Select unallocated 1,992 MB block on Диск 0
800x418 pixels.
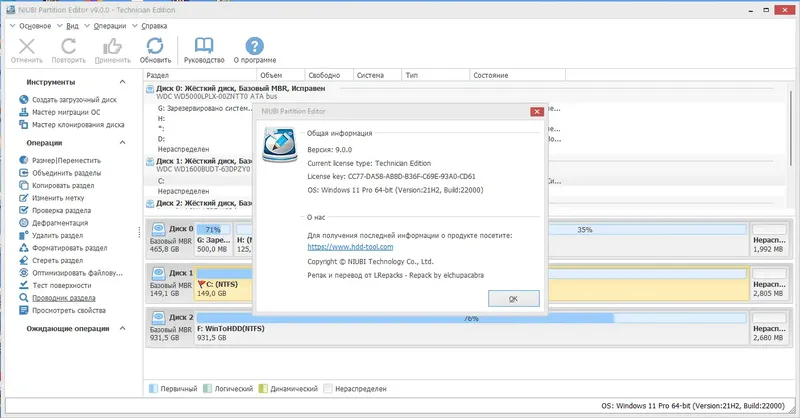pos(769,238)
